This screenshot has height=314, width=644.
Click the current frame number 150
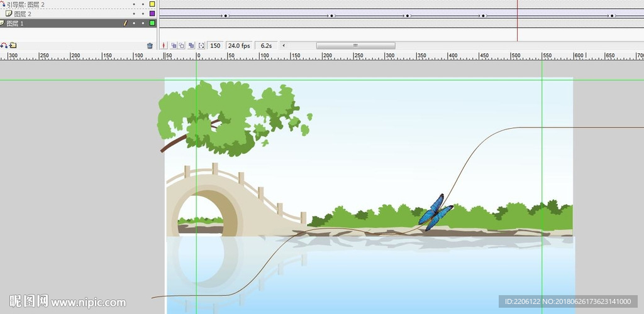coord(215,45)
